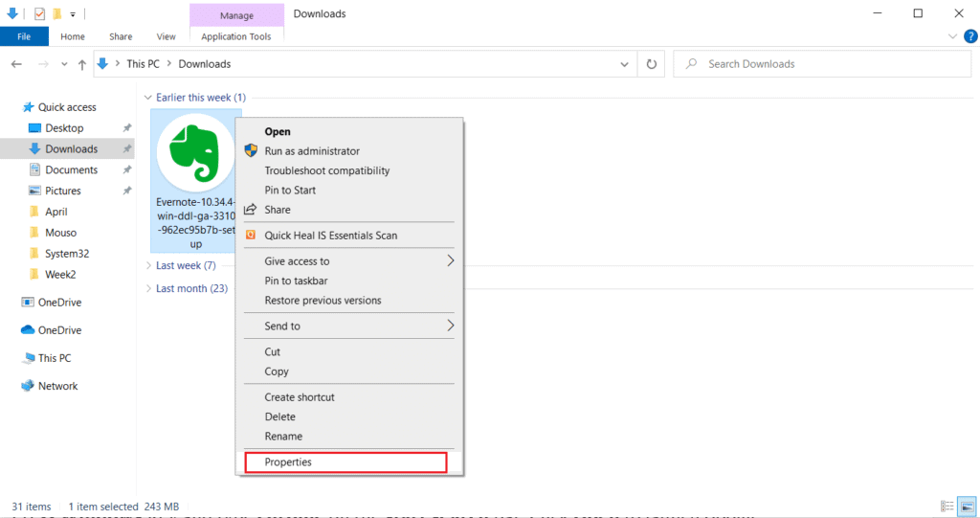Screen dimensions: 980x518
Task: Open the Help question mark icon
Action: 969,36
